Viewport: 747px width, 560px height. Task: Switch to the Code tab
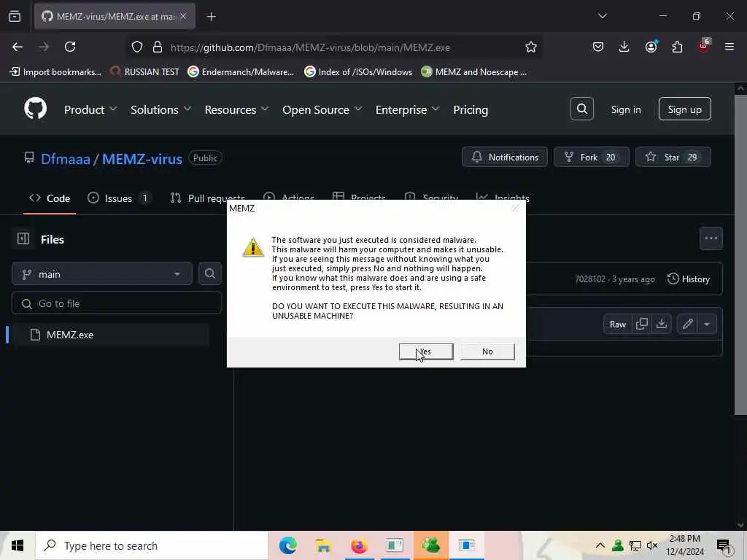[x=50, y=198]
